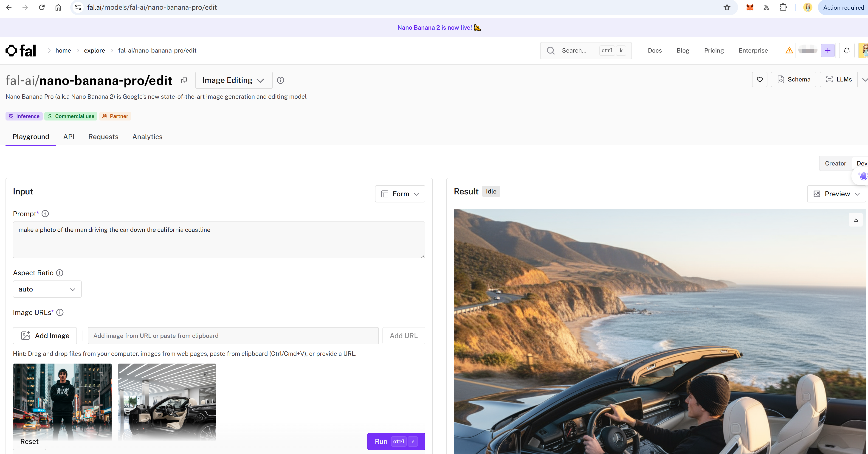Open the Preview dropdown in Result
Screen dimensions: 868x454
[x=836, y=194]
